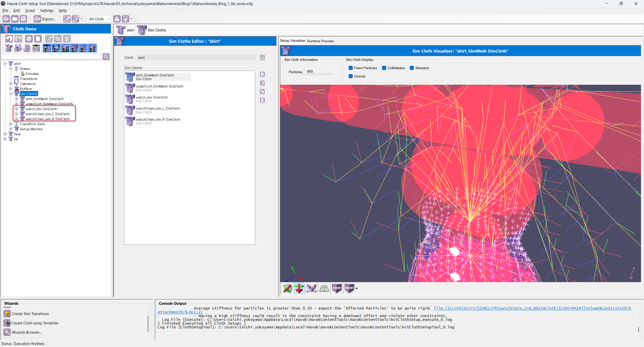
Task: Uncheck the Skeleton checkbox
Action: click(x=412, y=68)
